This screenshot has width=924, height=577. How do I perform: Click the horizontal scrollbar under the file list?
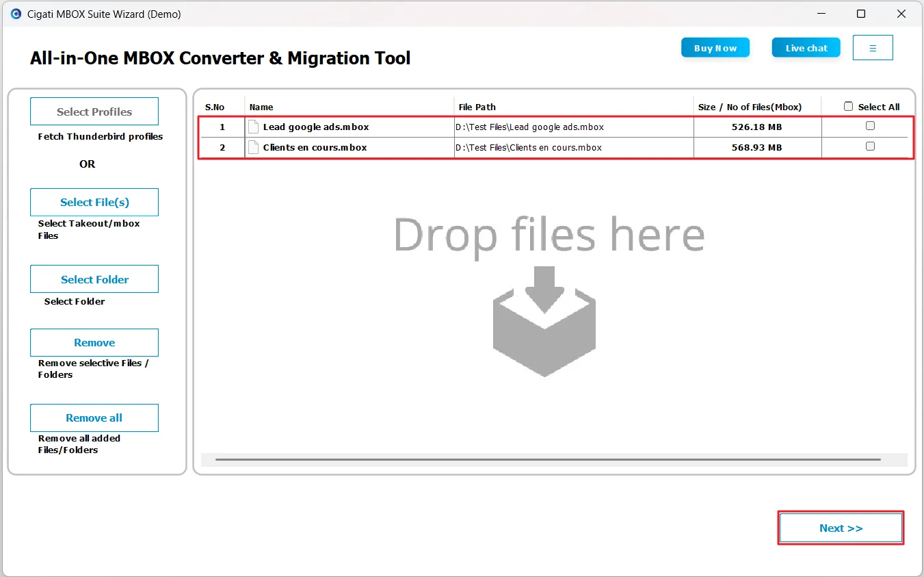[548, 459]
